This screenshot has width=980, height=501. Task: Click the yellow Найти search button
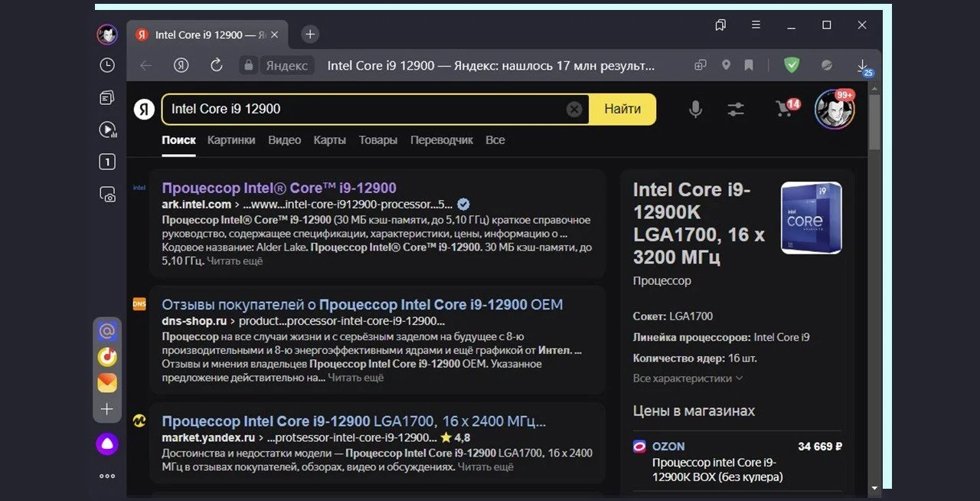coord(622,109)
